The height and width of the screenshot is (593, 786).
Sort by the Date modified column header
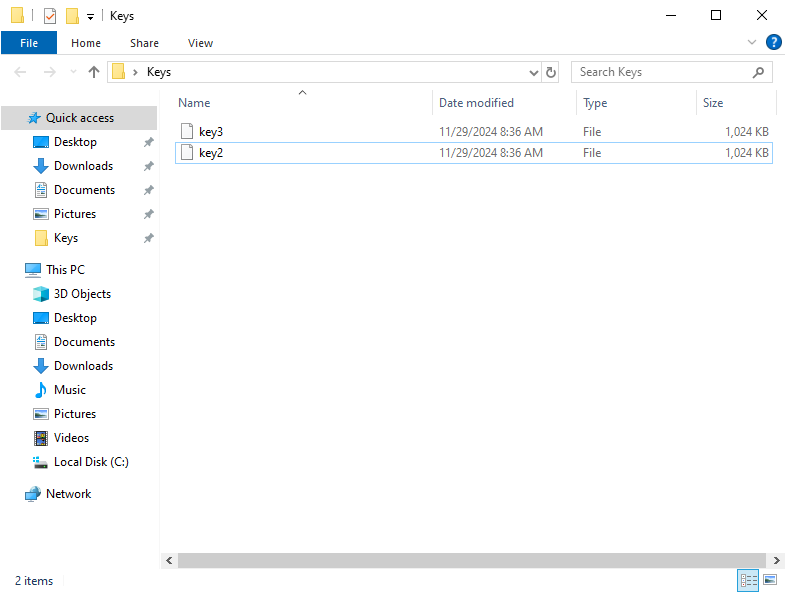476,103
